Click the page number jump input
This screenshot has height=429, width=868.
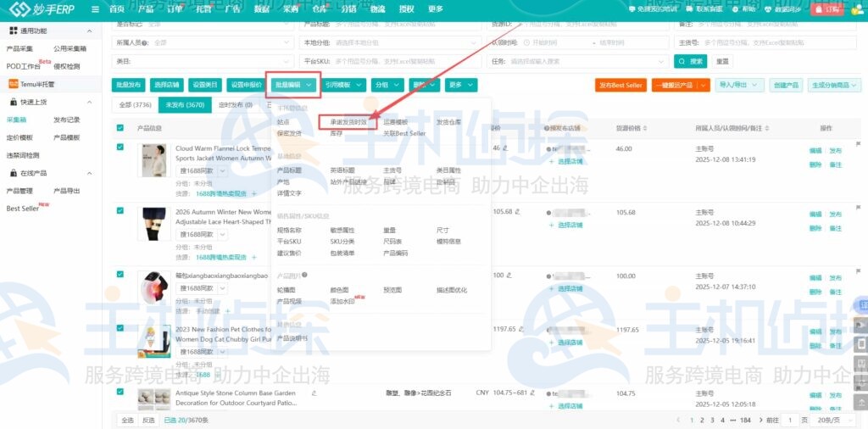791,421
